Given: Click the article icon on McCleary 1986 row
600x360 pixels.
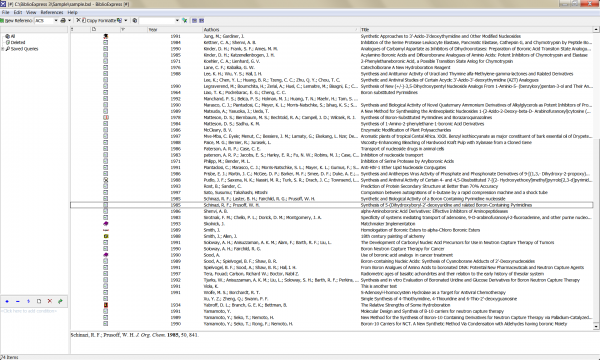Looking at the screenshot, I should (106, 130).
